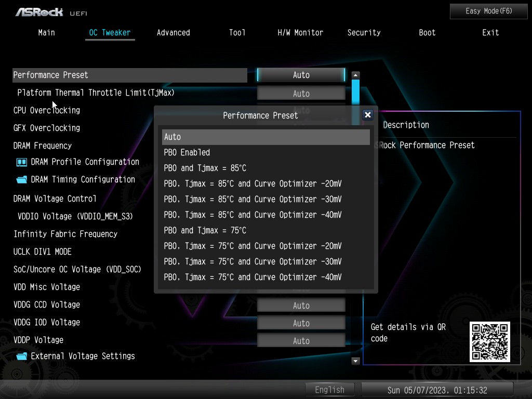
Task: Open the DRAM Timing Configuration folder icon
Action: tap(21, 180)
